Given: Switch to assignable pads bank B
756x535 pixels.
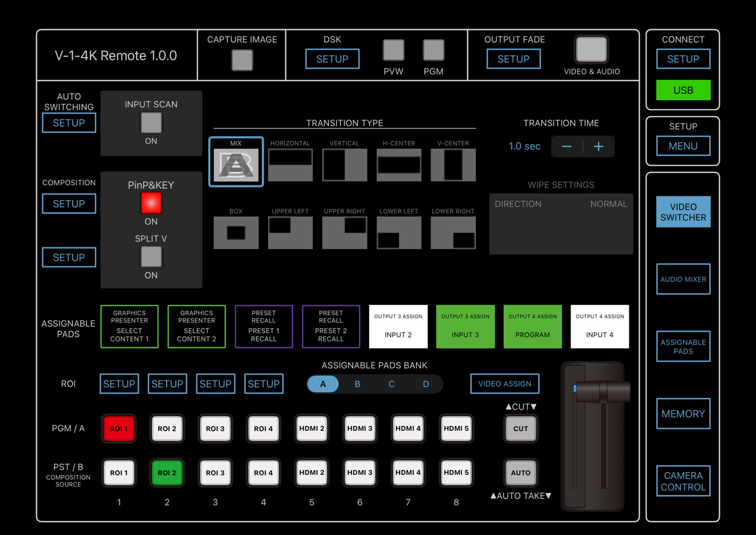Looking at the screenshot, I should [x=357, y=384].
